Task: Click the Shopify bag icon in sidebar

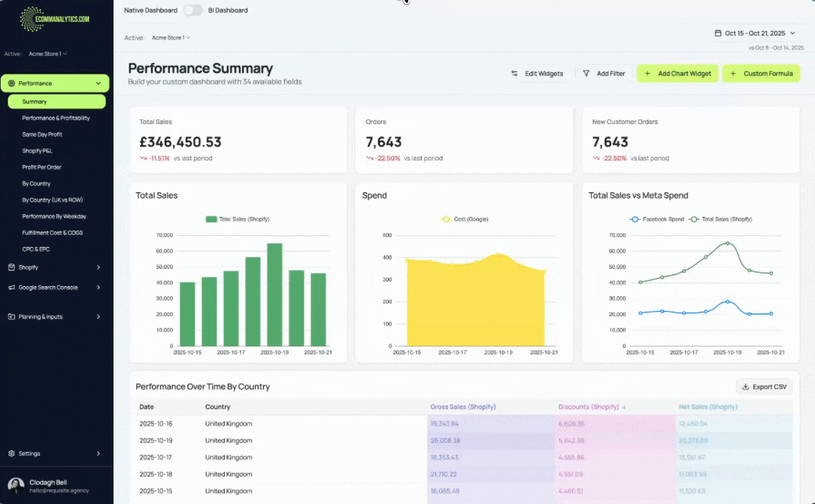Action: [11, 267]
